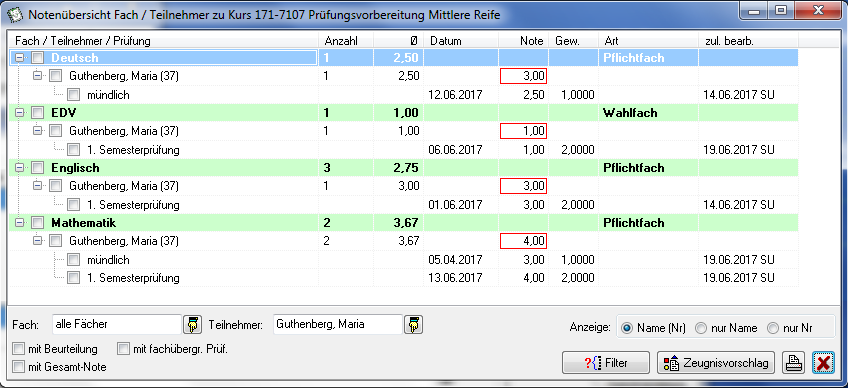
Task: Select 'nur Nr' display radio button
Action: [x=773, y=328]
